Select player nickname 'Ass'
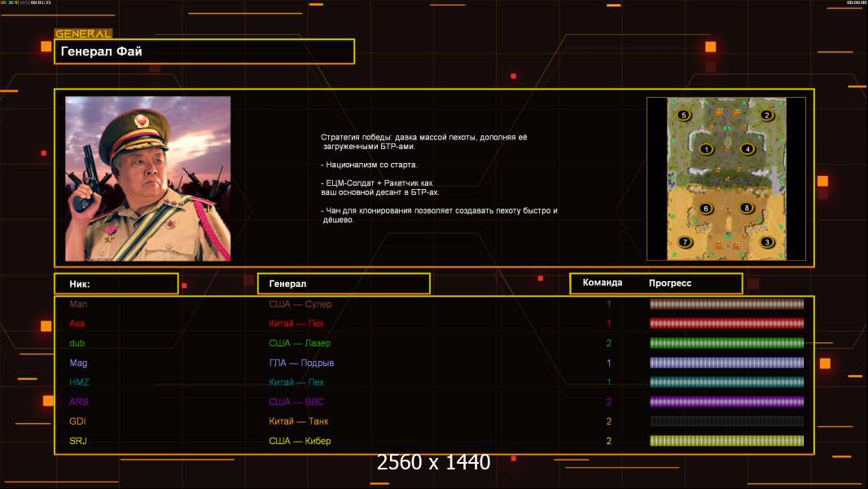The width and height of the screenshot is (868, 489). (77, 324)
